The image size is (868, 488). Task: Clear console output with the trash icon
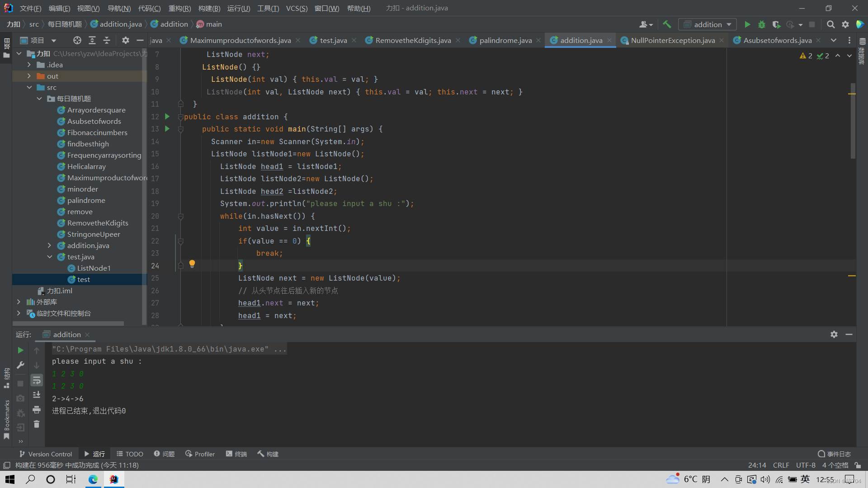point(37,424)
